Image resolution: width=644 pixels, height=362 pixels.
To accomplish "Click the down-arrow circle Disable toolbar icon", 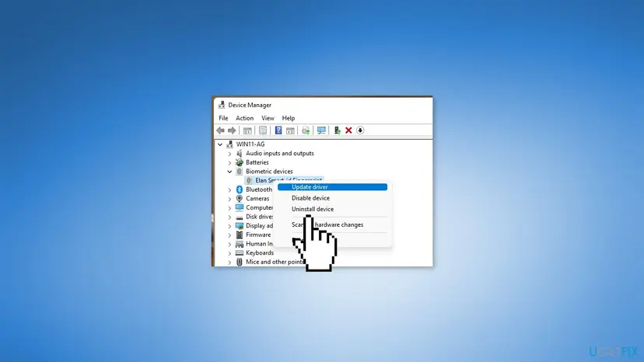I will tap(360, 131).
